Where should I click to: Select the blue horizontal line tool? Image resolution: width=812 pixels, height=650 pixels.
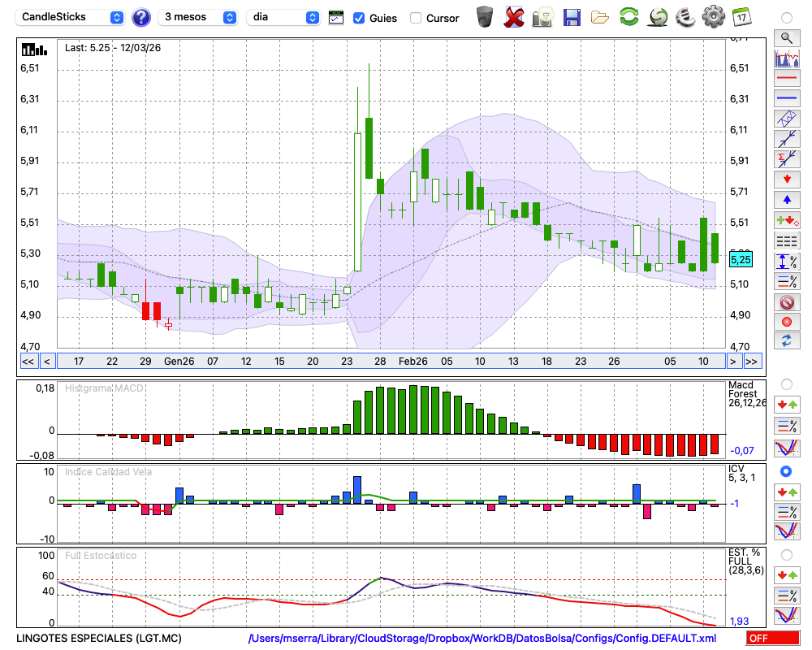point(786,98)
